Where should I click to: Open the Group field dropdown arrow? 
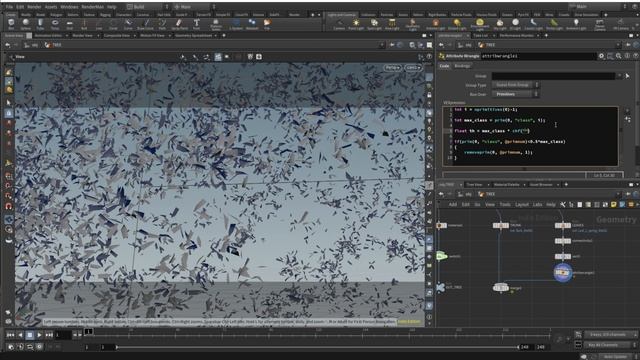click(620, 76)
